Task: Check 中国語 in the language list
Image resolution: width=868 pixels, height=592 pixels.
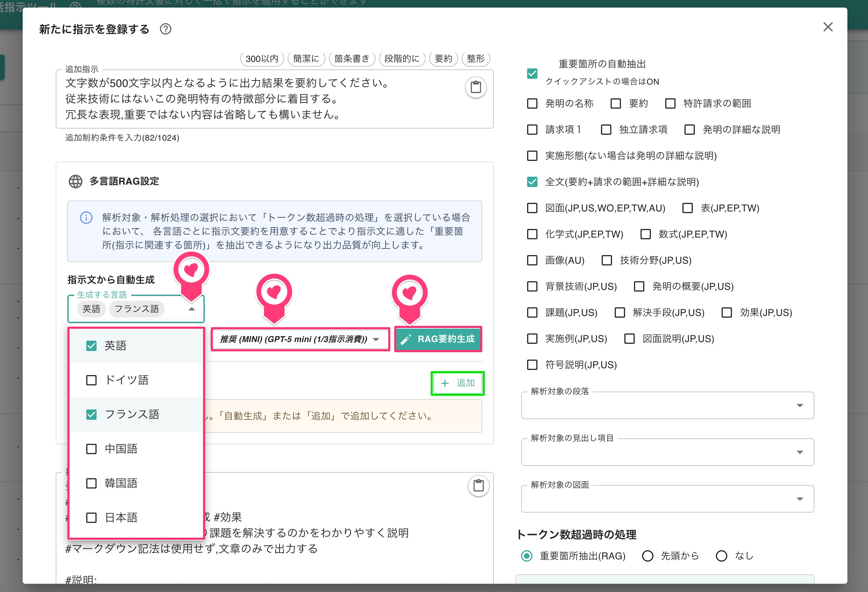Action: click(91, 449)
